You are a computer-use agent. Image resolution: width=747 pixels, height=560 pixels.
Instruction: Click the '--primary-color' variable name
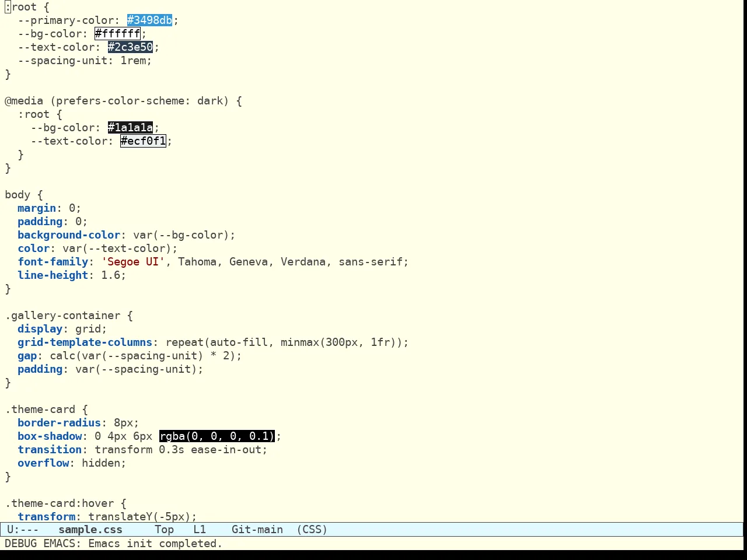[65, 20]
